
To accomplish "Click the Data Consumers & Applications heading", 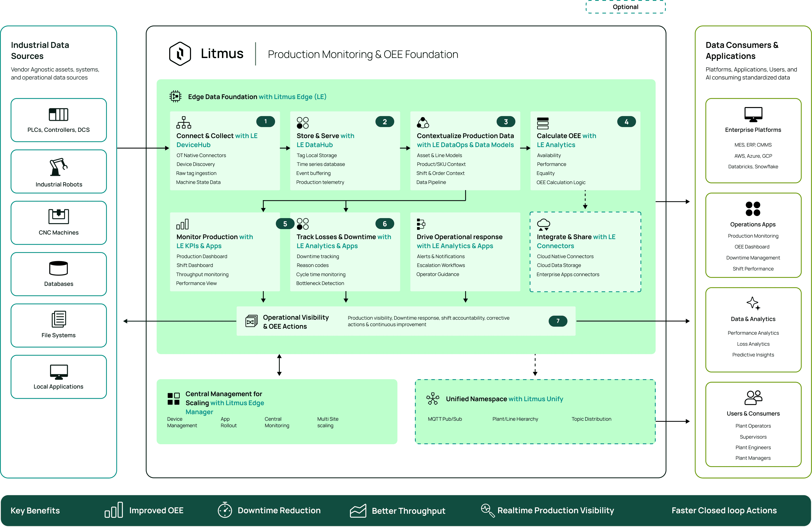I will [x=742, y=51].
